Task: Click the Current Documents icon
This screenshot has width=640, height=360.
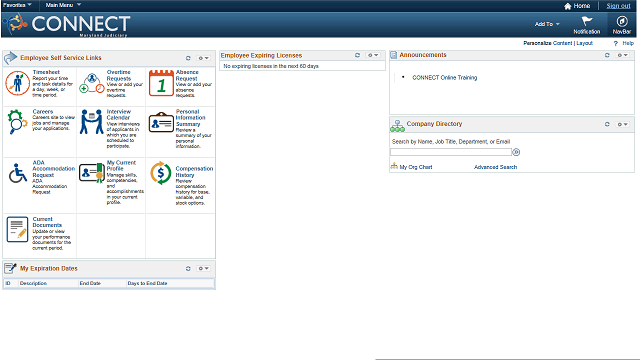Action: pos(17,229)
